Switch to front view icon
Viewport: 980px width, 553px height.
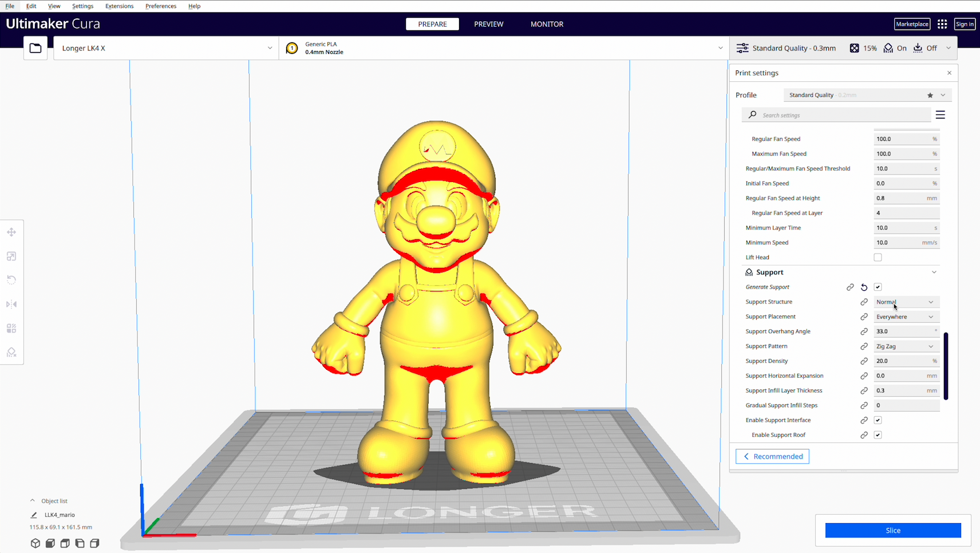pos(50,543)
